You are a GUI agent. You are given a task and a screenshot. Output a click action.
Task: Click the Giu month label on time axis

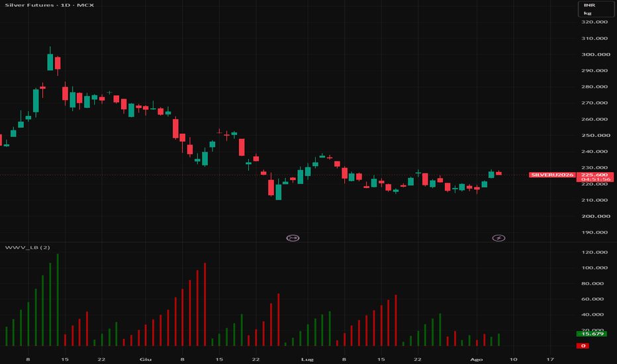click(145, 359)
